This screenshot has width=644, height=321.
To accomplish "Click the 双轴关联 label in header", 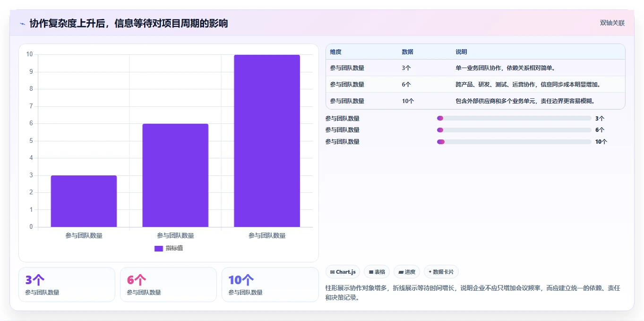I will click(612, 23).
